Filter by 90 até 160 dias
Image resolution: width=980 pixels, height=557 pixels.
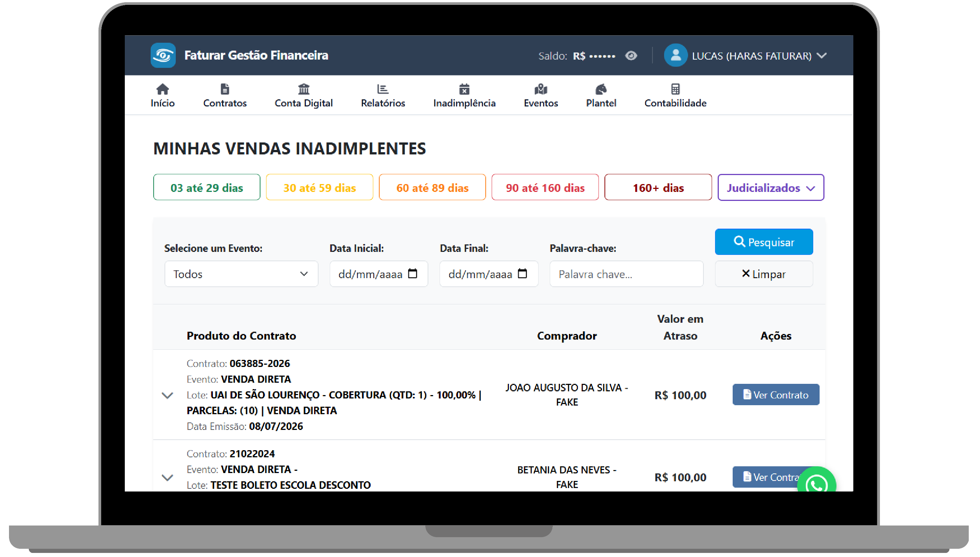click(546, 187)
